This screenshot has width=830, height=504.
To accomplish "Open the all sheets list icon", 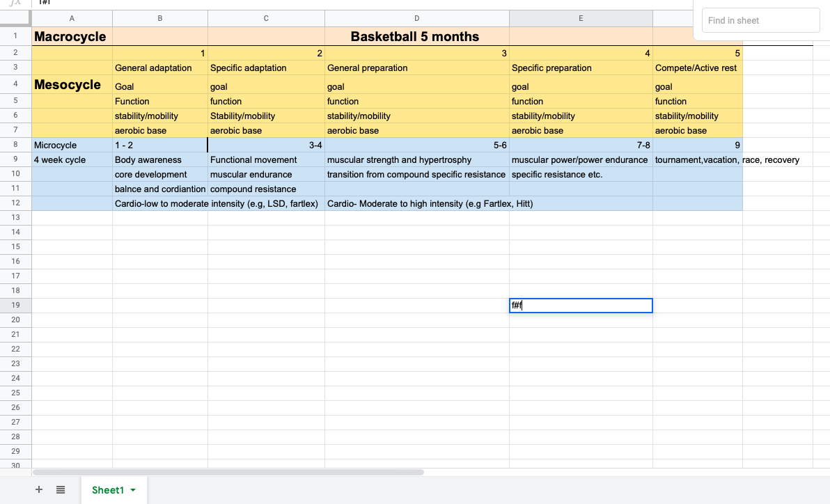I will [x=60, y=489].
